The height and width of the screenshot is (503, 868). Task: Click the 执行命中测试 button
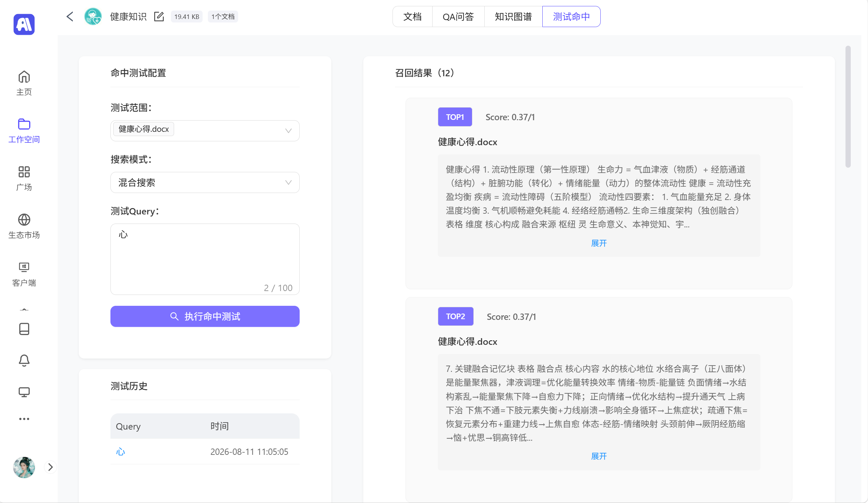click(205, 316)
